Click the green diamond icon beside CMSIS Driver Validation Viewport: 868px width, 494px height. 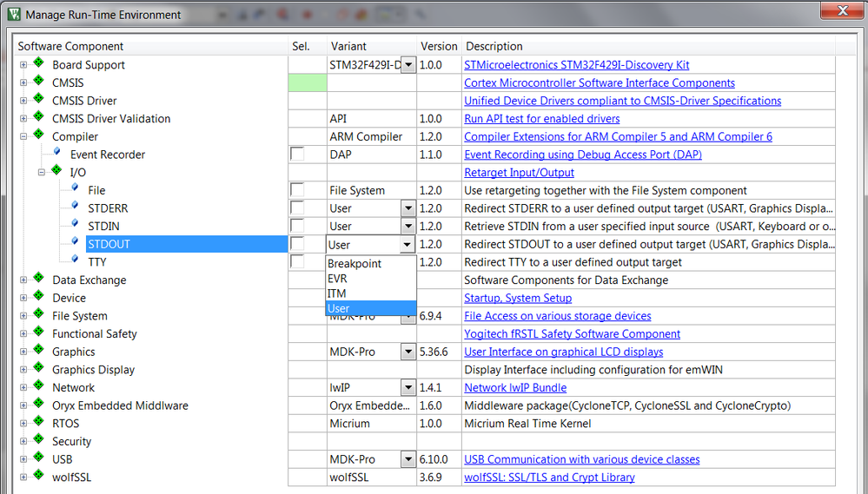coord(39,116)
